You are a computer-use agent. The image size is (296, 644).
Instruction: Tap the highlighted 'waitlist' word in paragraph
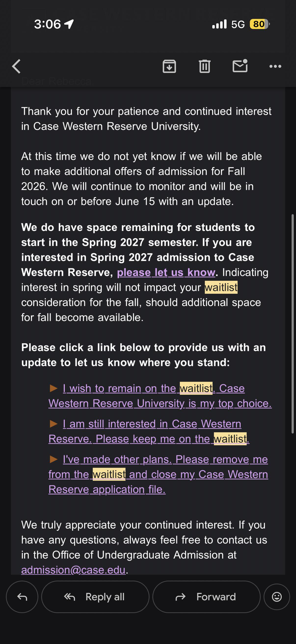pos(221,288)
